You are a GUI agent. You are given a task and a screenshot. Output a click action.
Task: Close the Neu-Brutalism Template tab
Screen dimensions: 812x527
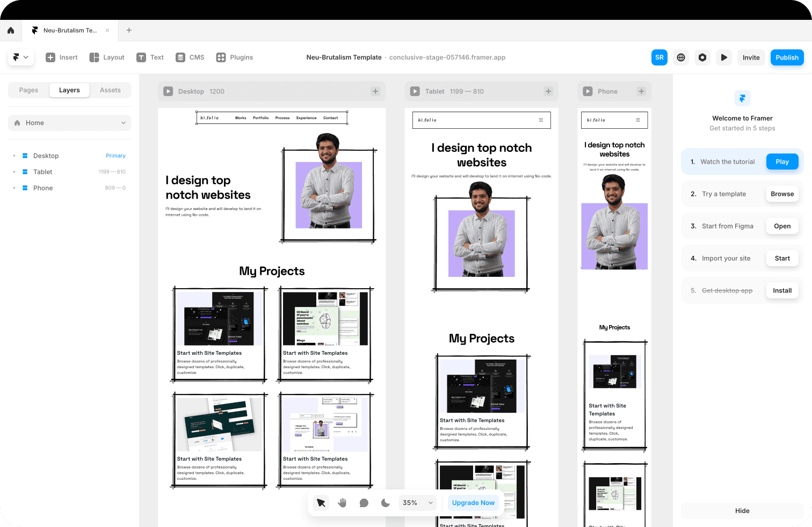point(107,31)
